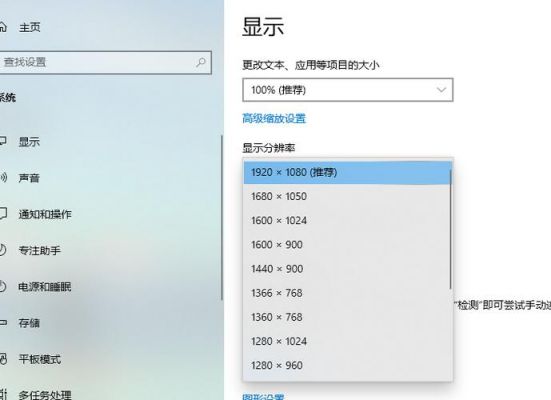551x400 pixels.
Task: Open 多任务处理 settings
Action: (x=45, y=394)
